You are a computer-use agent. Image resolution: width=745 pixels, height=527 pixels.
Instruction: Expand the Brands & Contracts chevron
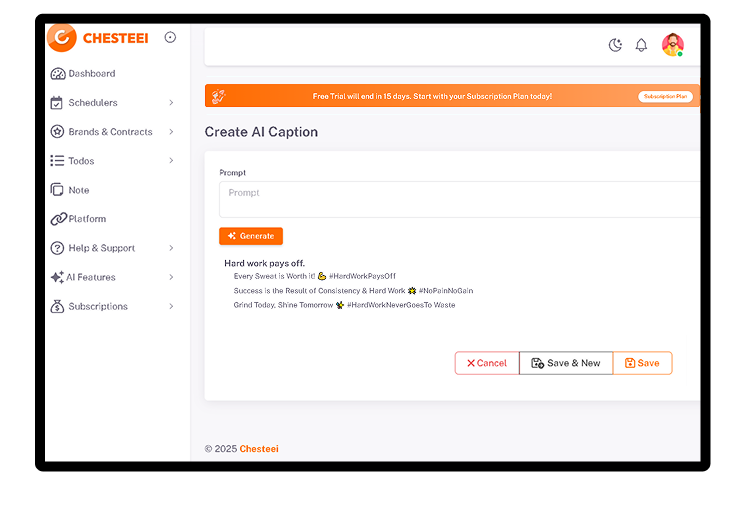(x=171, y=132)
